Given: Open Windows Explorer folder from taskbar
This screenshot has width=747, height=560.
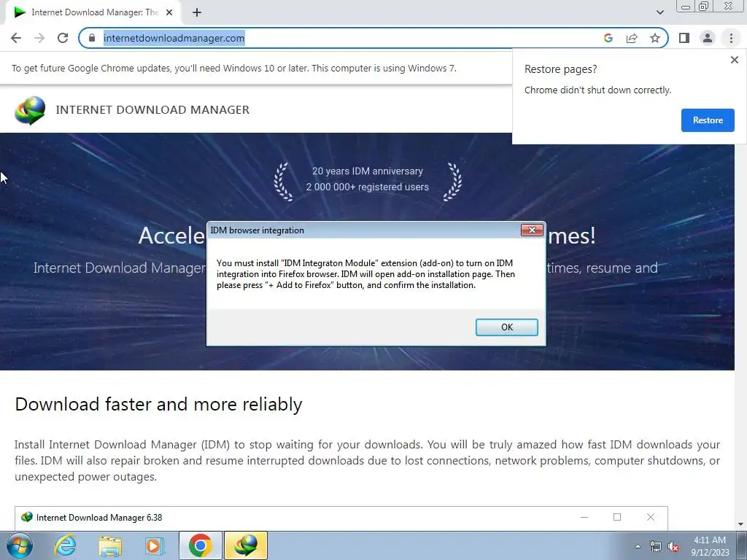Looking at the screenshot, I should coord(110,545).
